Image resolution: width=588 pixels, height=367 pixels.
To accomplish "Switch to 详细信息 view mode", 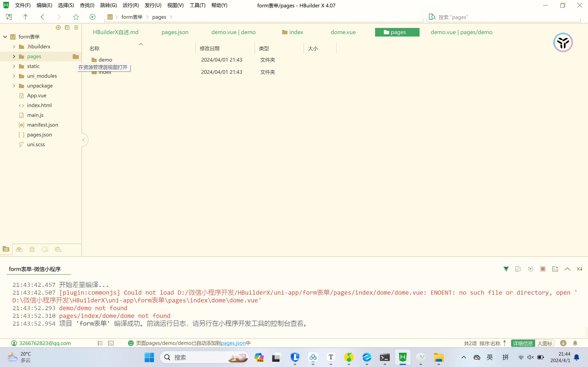I will tap(523, 343).
